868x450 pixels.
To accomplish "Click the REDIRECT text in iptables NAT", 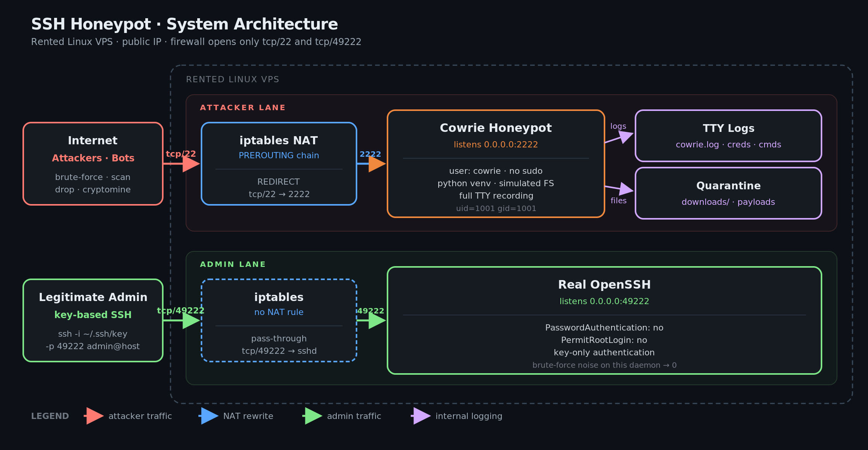I will [279, 182].
